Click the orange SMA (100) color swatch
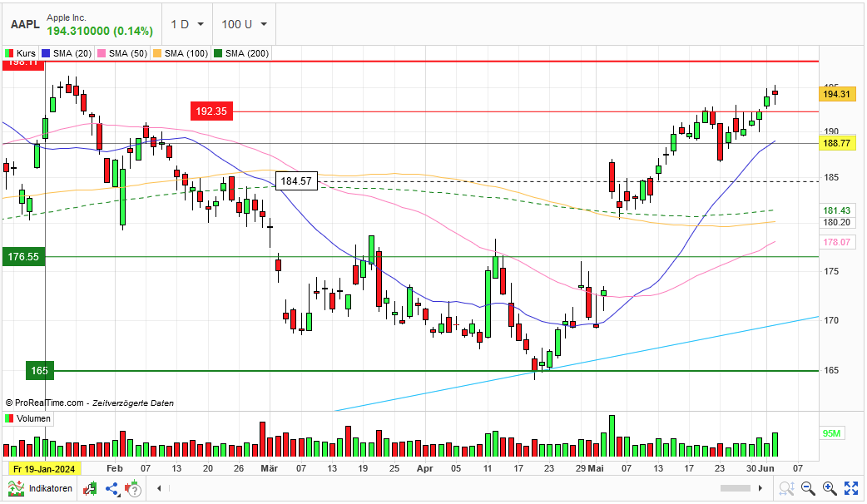This screenshot has height=504, width=867. coord(157,53)
